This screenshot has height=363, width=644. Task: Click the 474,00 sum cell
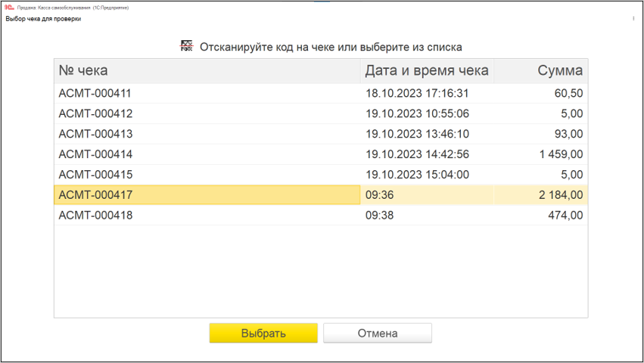coord(565,216)
